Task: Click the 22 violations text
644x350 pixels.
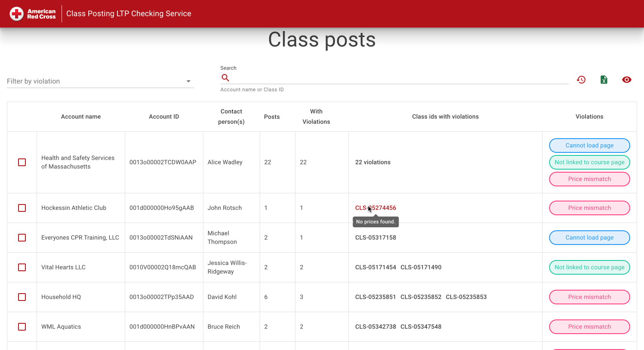Action: [x=373, y=162]
